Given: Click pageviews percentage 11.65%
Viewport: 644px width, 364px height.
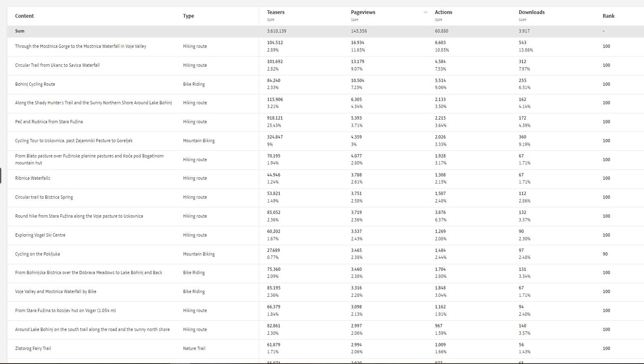Looking at the screenshot, I should [358, 50].
